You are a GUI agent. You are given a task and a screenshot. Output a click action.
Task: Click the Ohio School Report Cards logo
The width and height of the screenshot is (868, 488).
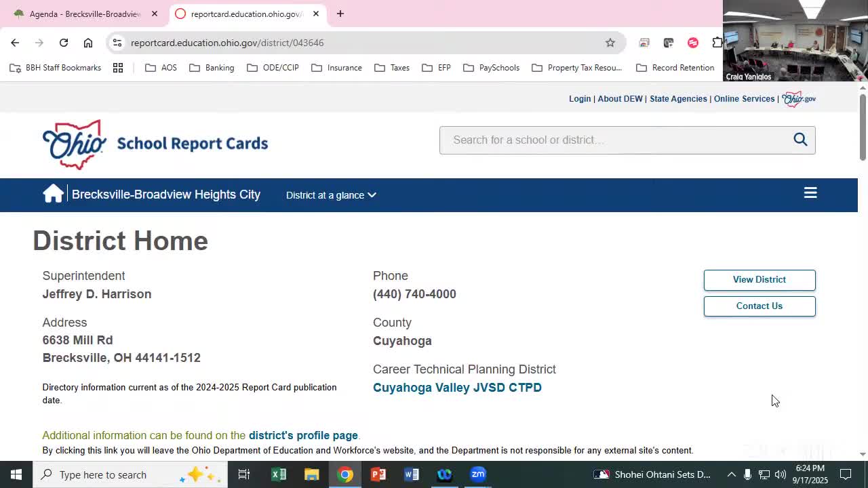155,144
